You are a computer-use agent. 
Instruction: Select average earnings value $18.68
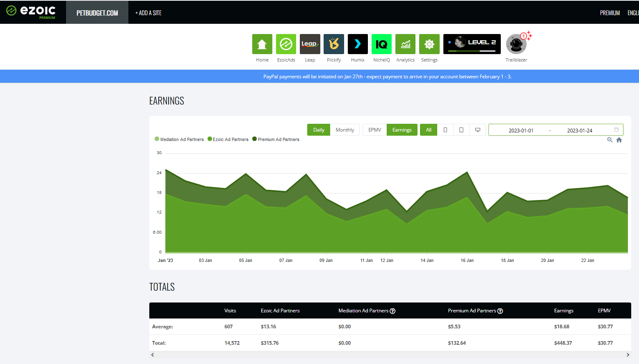pos(562,327)
